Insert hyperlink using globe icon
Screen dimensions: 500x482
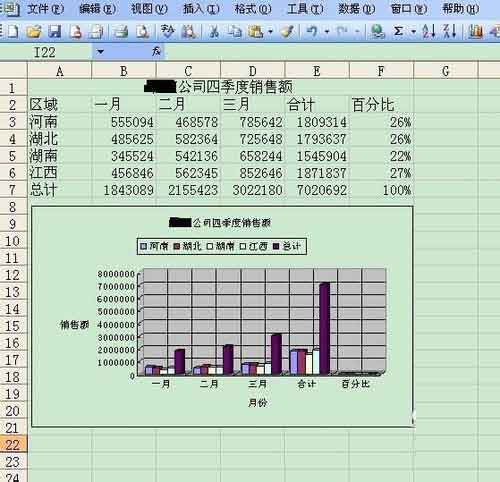[378, 31]
